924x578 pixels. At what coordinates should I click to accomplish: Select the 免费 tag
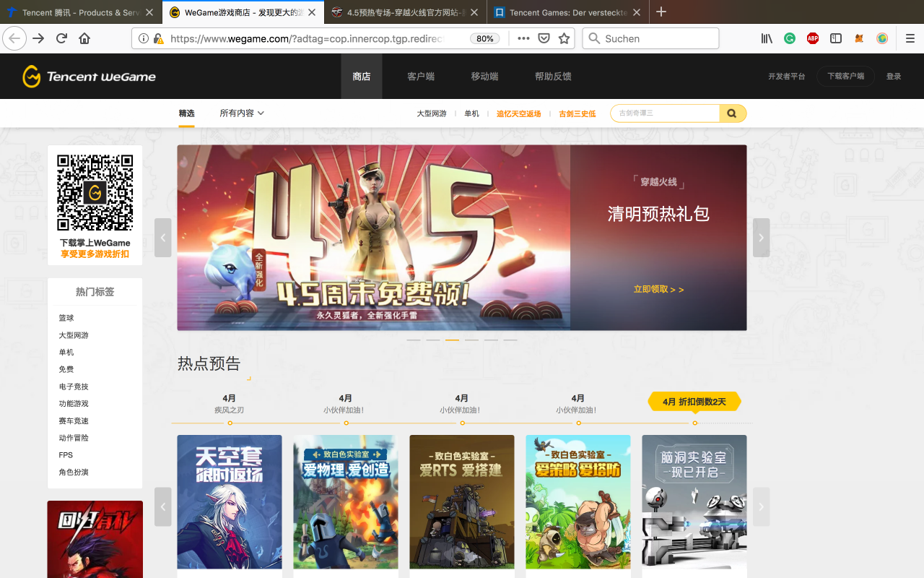click(x=66, y=369)
